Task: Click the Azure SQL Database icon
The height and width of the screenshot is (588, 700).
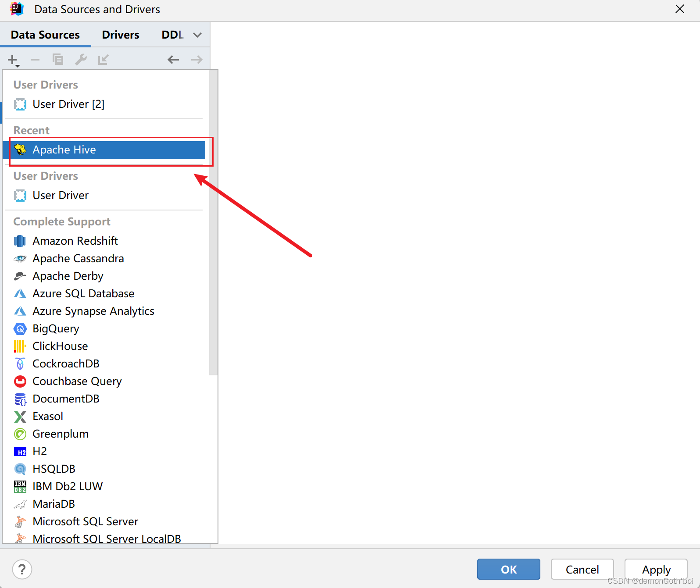Action: (20, 293)
